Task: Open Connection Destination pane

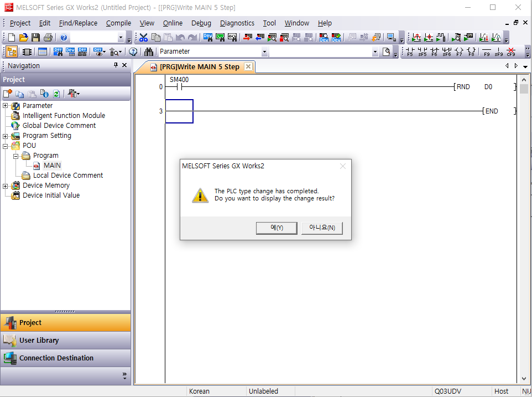Action: point(65,358)
